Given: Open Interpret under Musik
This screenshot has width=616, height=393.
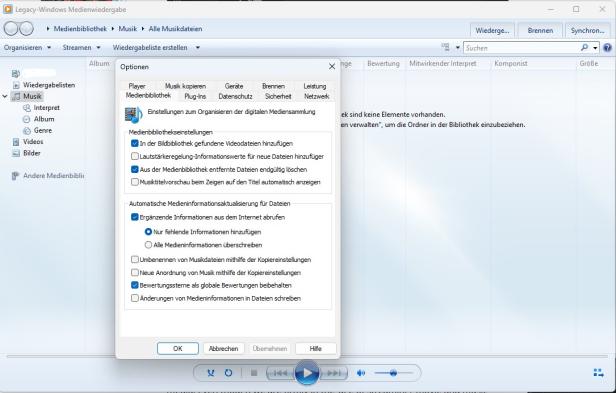Looking at the screenshot, I should [x=46, y=108].
